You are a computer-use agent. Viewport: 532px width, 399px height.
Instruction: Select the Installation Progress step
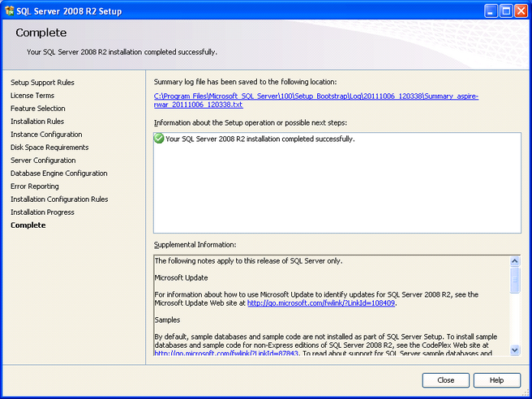pyautogui.click(x=42, y=212)
